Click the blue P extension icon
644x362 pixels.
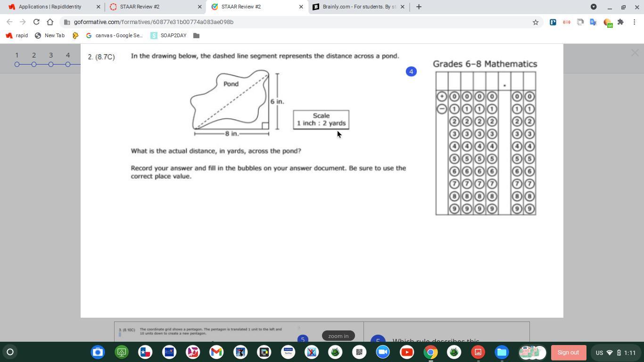pyautogui.click(x=553, y=22)
